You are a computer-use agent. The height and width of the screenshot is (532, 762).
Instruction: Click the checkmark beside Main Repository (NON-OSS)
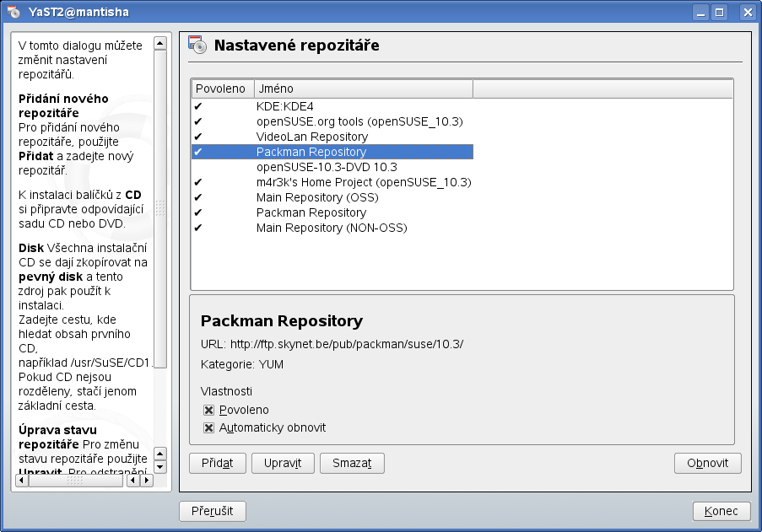tap(197, 228)
